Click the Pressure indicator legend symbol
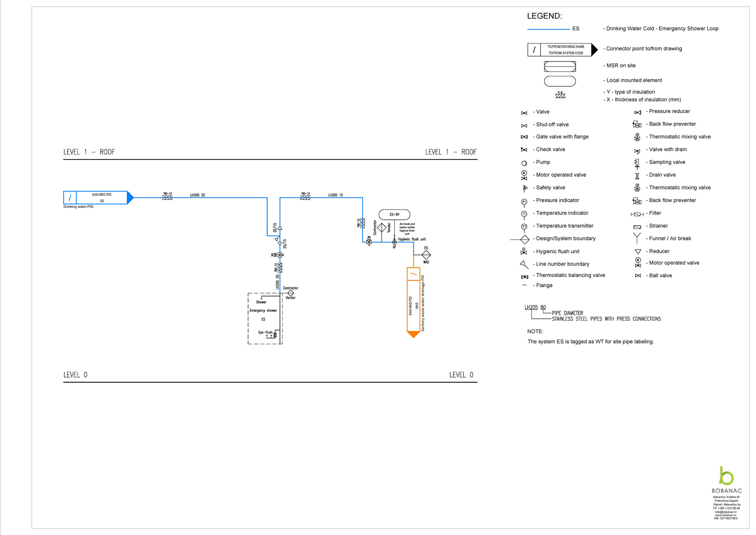 524,202
